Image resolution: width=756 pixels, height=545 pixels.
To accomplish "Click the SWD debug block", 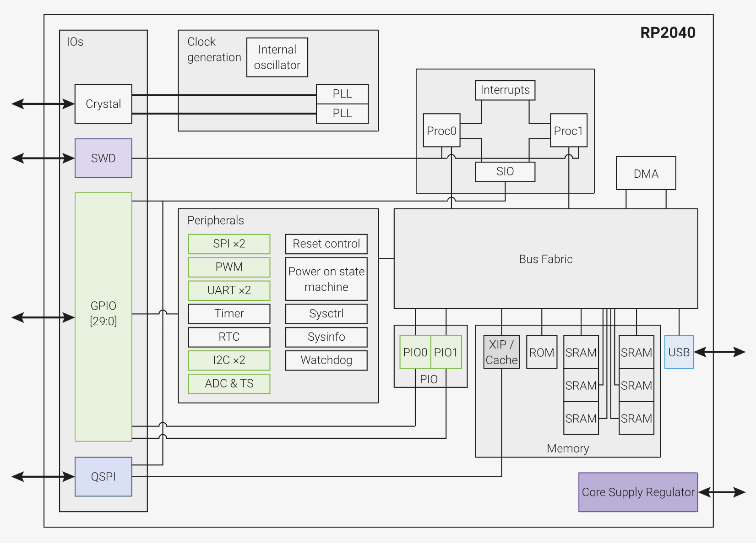I will [103, 158].
